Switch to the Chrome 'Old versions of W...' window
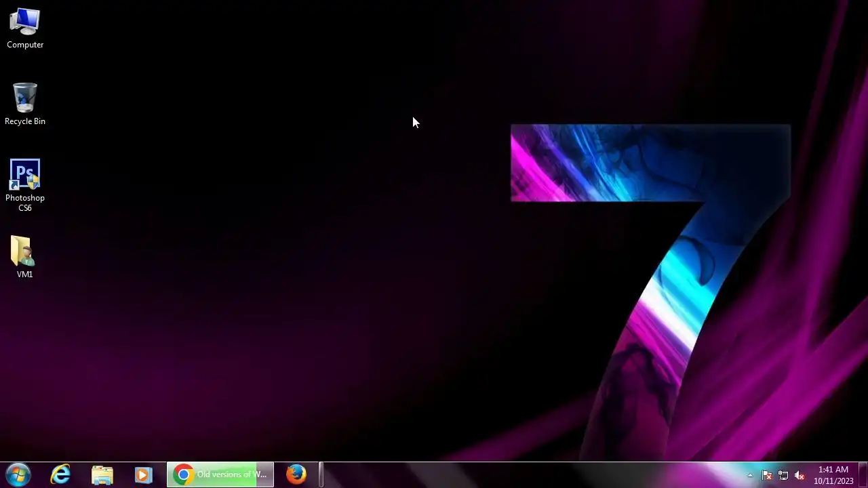 tap(220, 474)
